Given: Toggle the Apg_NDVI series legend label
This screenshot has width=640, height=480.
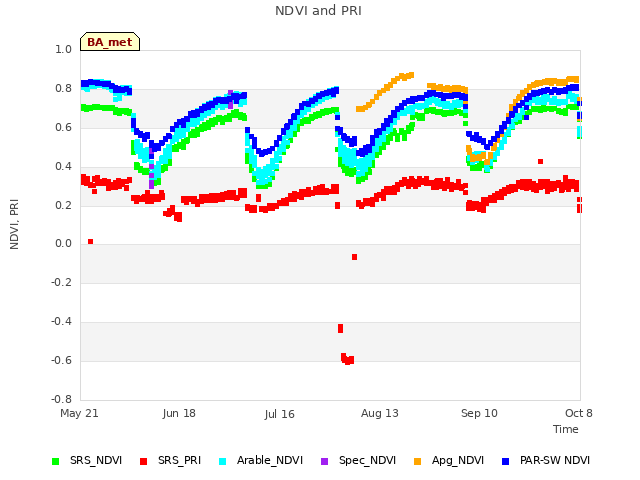Looking at the screenshot, I should (458, 460).
